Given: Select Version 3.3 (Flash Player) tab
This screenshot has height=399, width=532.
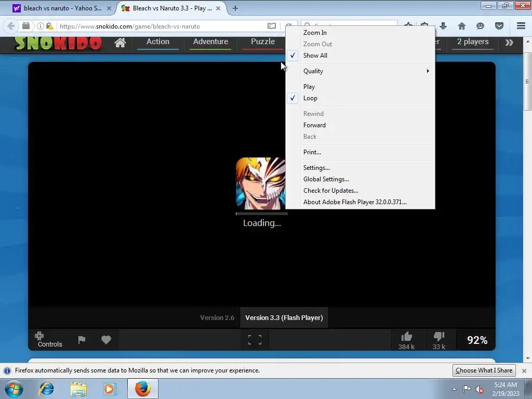Looking at the screenshot, I should pos(284,318).
